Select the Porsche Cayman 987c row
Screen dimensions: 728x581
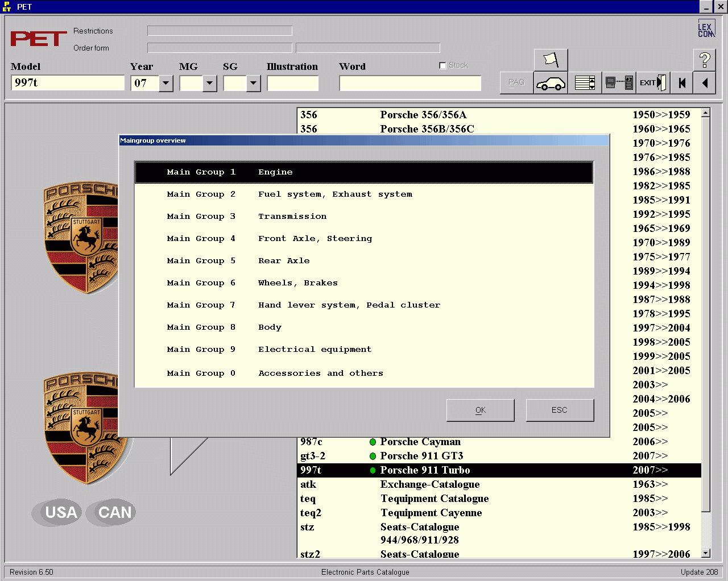(x=499, y=442)
